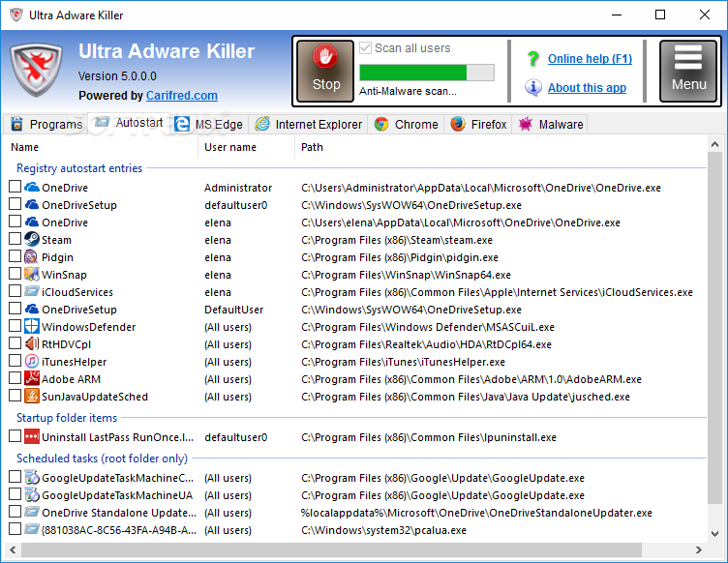Click the RtHDVCpl speaker icon
Viewport: 728px width, 563px height.
coord(32,343)
